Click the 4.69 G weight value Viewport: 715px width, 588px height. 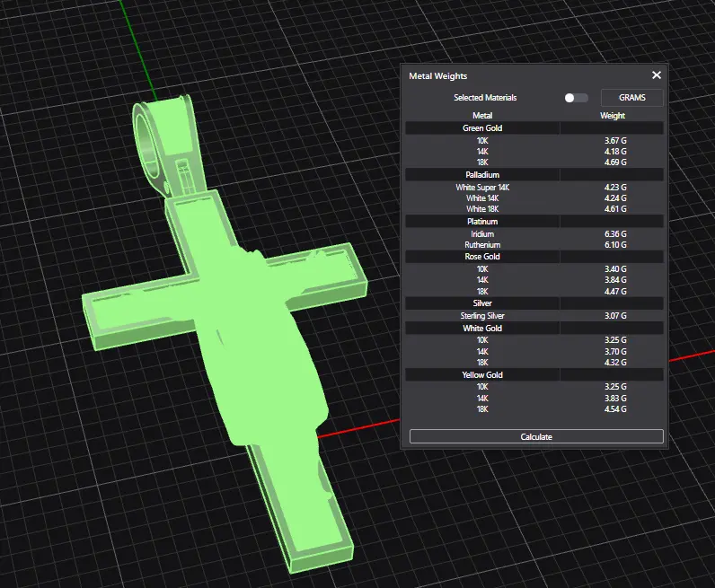(615, 162)
